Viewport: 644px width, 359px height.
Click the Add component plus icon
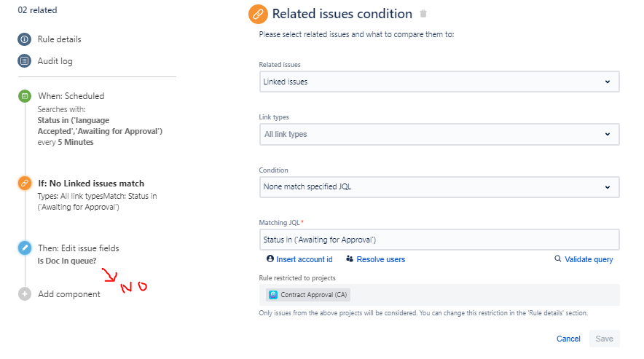tap(25, 294)
